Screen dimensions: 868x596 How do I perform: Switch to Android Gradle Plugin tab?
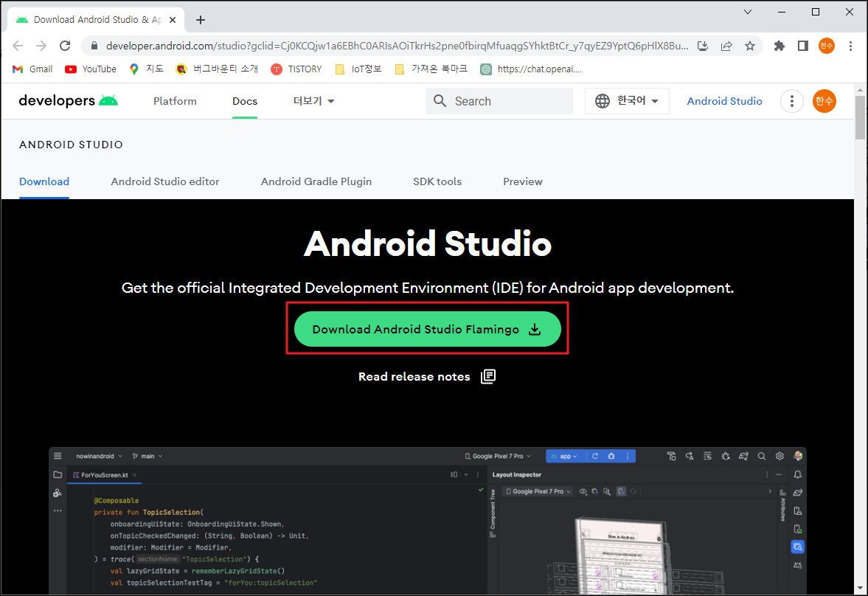[x=316, y=181]
